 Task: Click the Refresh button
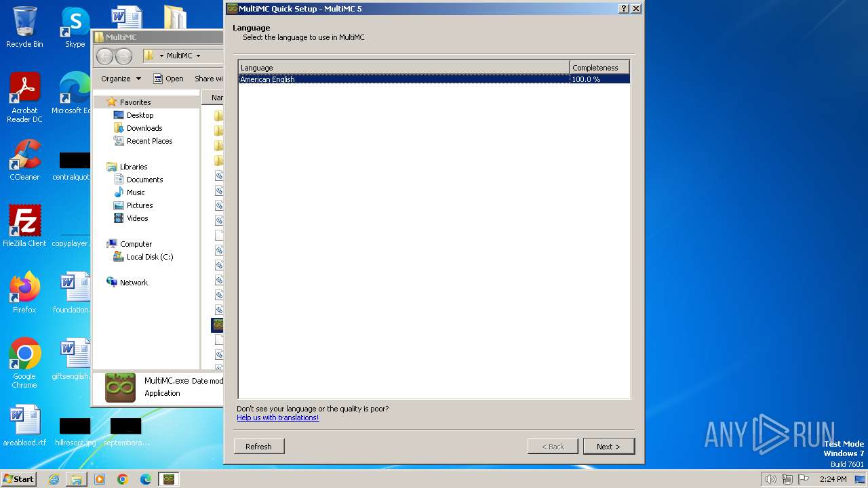click(x=258, y=447)
